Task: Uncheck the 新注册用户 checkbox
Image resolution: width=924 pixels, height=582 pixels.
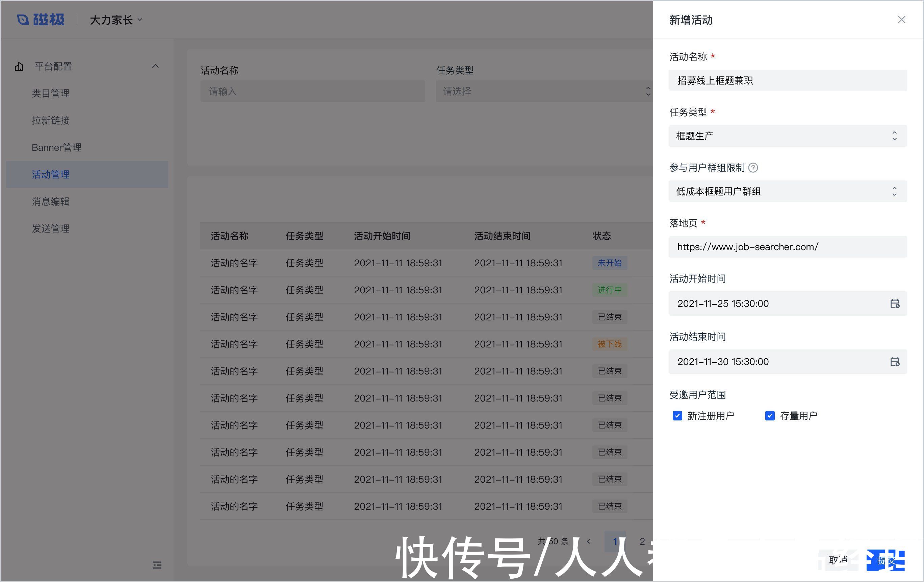Action: pos(677,416)
